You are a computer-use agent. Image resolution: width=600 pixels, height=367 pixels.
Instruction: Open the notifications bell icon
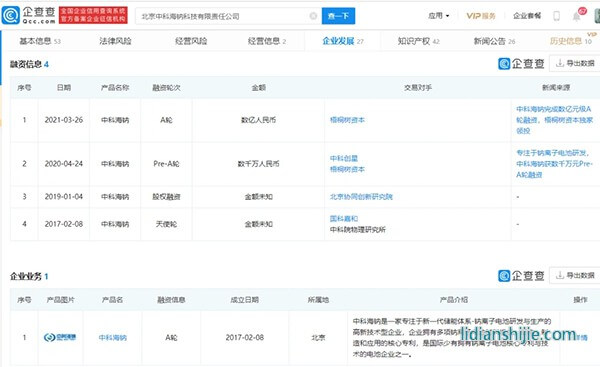pyautogui.click(x=576, y=16)
